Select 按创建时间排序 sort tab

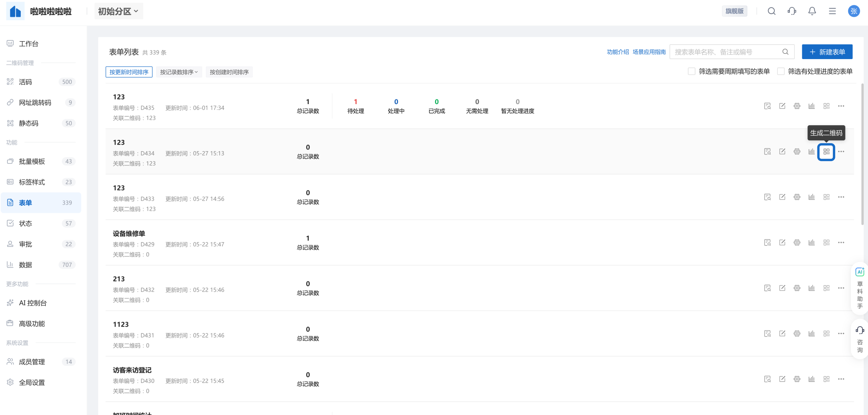229,72
